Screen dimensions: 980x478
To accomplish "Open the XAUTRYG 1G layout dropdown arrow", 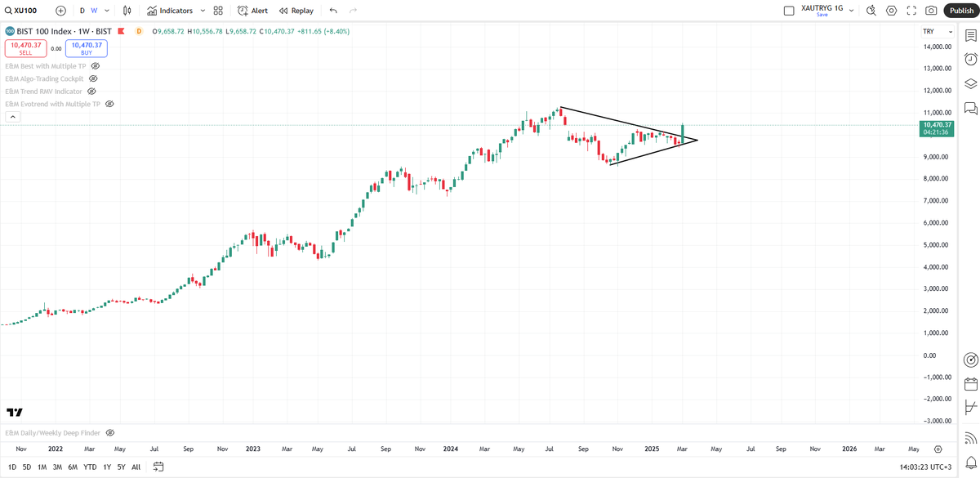I will click(851, 11).
